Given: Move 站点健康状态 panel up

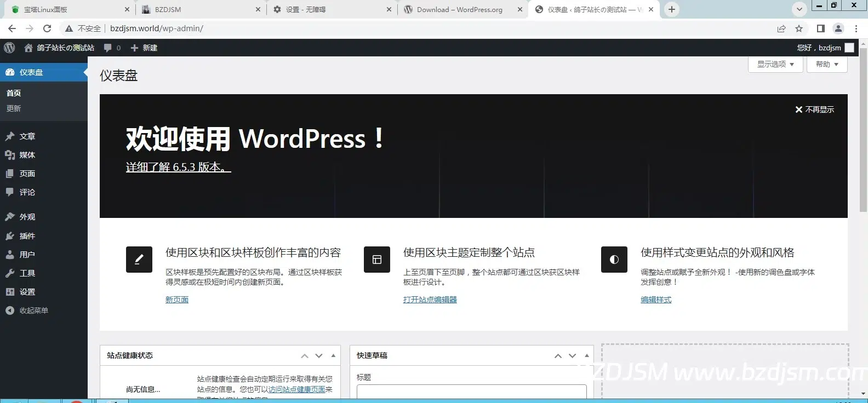Looking at the screenshot, I should [305, 356].
